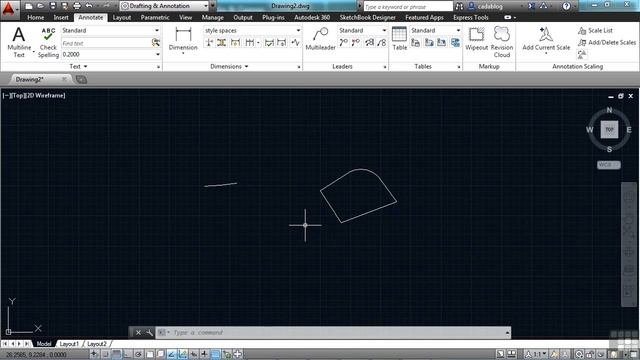Click the Open file quick access icon
The image size is (640, 360).
pos(40,6)
